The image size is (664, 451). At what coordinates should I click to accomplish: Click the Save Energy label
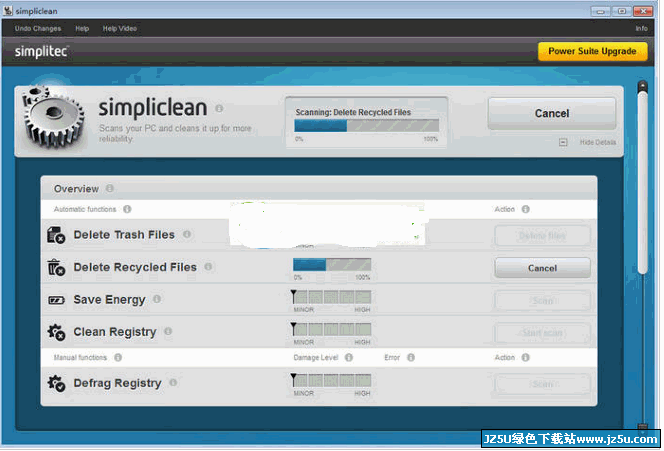(x=109, y=300)
